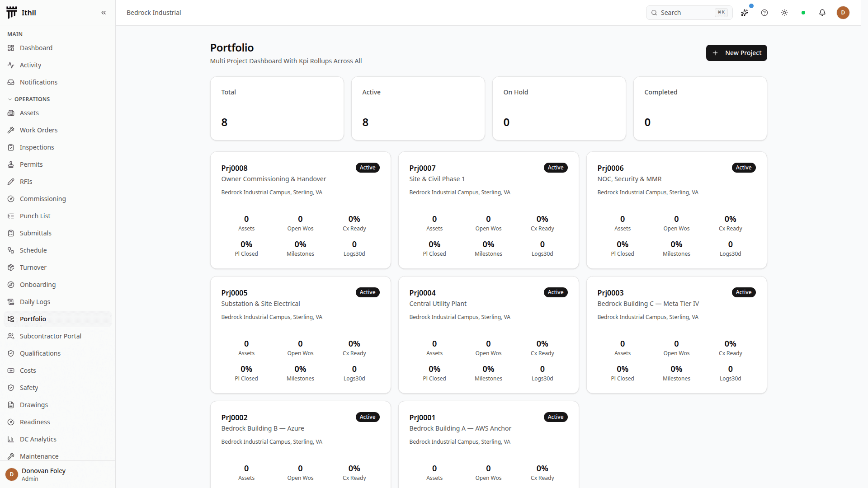Click 'Substation & Site Electrical' title

tap(260, 304)
